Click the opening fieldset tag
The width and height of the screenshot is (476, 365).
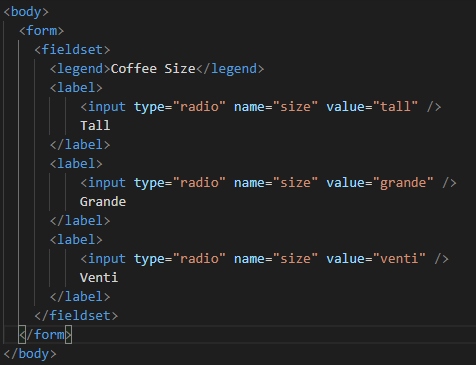coord(72,50)
